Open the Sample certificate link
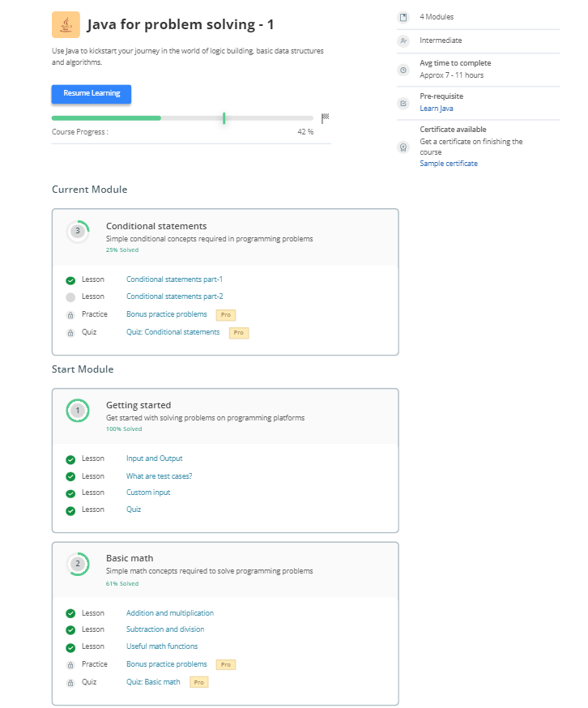588x708 pixels. (449, 164)
